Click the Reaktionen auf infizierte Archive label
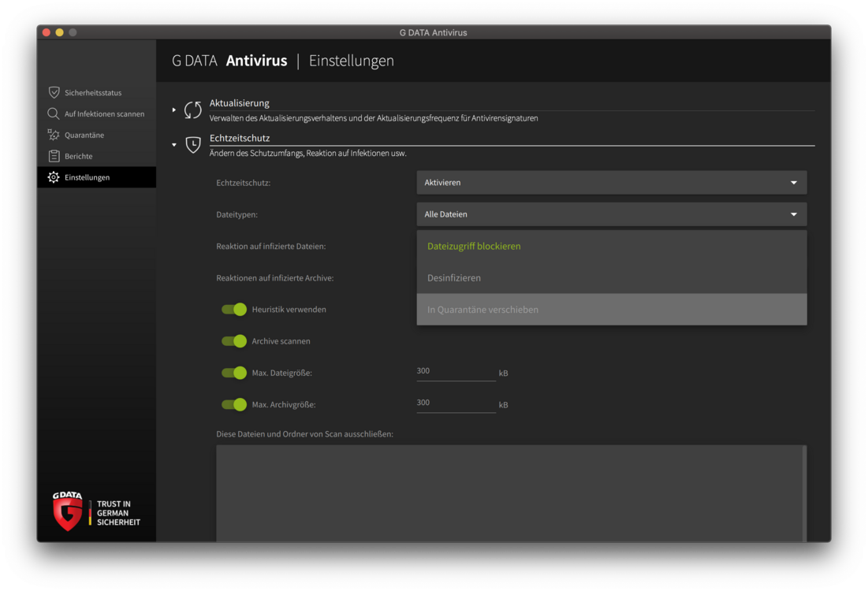Viewport: 868px width, 591px height. pyautogui.click(x=274, y=278)
